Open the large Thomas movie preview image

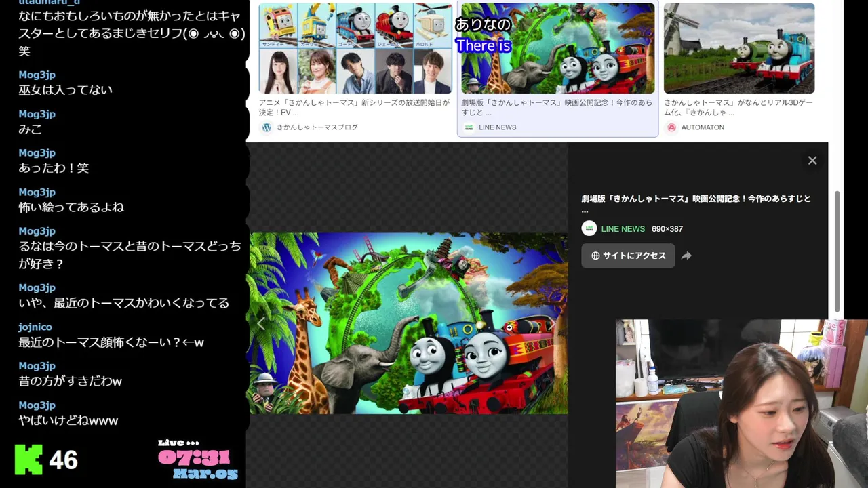408,323
